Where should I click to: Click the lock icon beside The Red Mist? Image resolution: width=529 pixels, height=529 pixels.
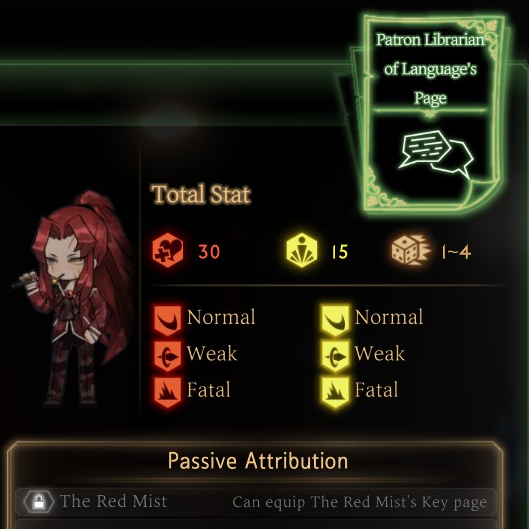tap(39, 501)
